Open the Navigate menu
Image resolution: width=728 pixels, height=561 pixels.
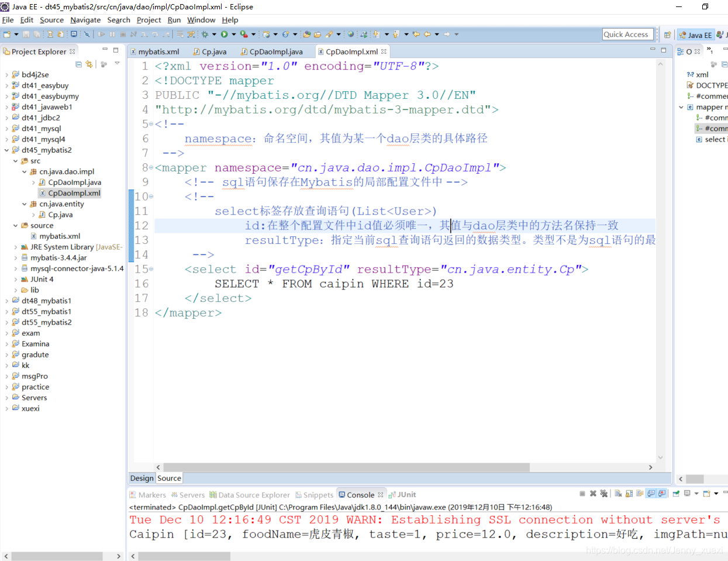pos(85,20)
